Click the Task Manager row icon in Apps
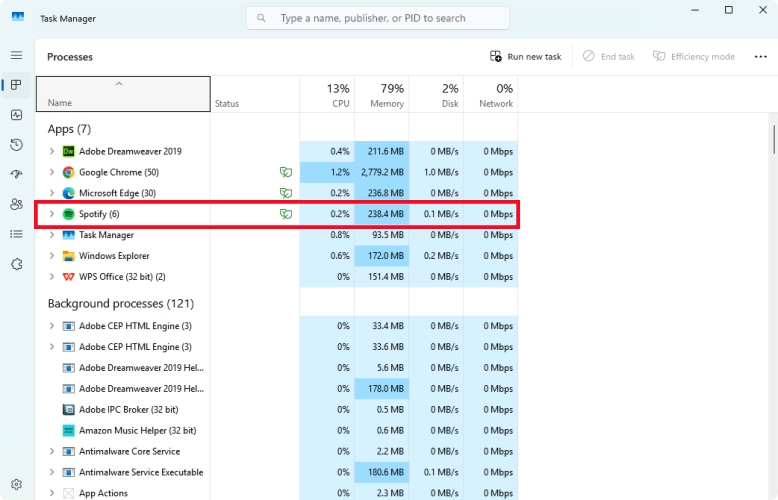The image size is (778, 500). pos(68,235)
